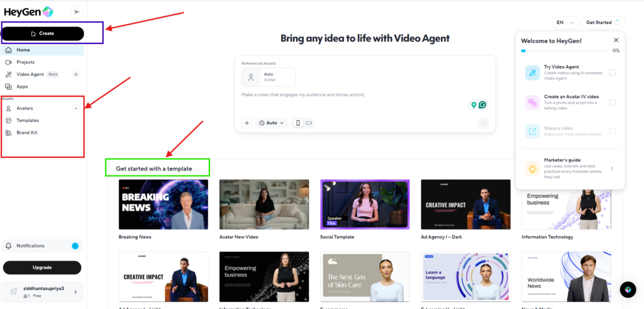Viewport: 644px width, 309px height.
Task: Click the Grammarly icon in prompt box
Action: click(482, 105)
